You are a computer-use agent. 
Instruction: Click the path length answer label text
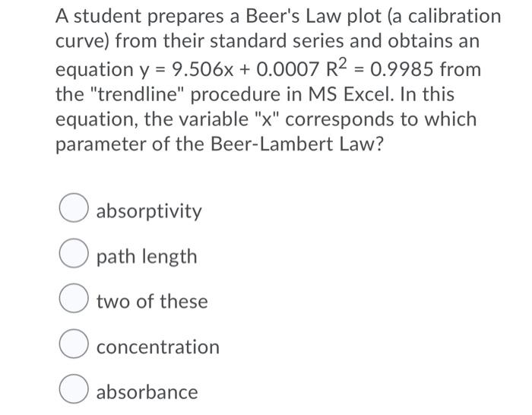(147, 257)
